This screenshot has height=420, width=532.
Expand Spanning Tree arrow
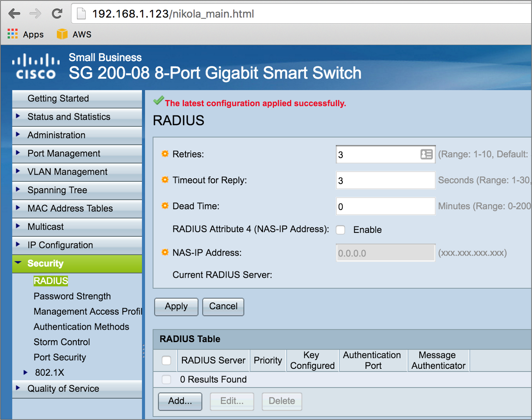[18, 189]
